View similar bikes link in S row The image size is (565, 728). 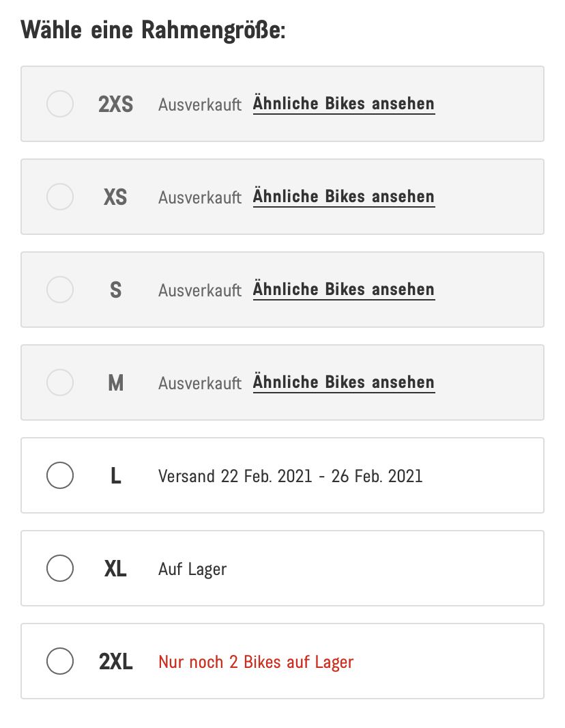[343, 290]
